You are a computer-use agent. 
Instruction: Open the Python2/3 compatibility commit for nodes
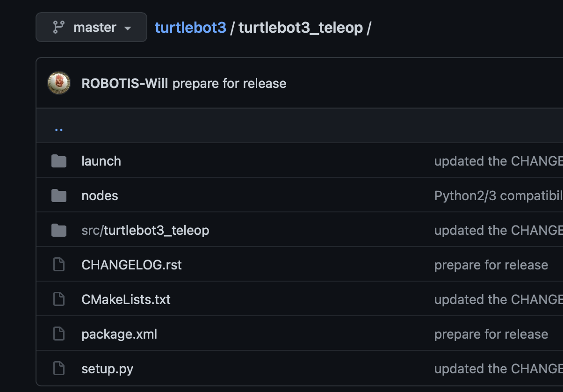click(498, 196)
